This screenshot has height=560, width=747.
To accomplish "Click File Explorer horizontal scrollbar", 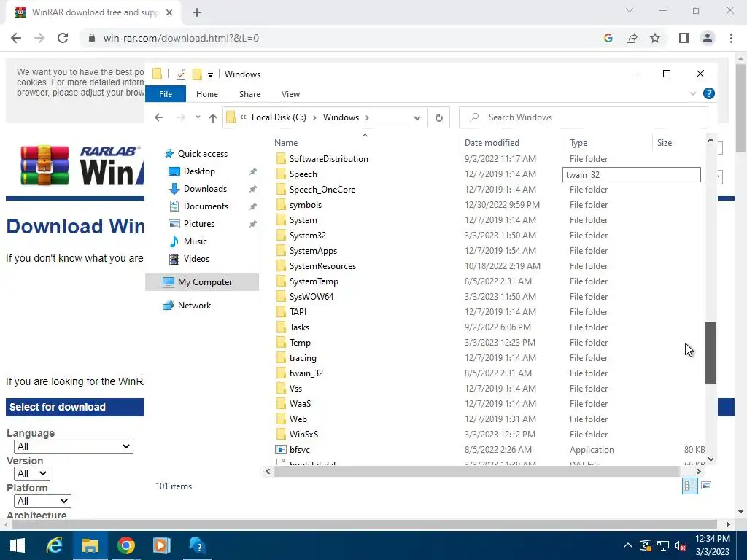I will coord(477,472).
